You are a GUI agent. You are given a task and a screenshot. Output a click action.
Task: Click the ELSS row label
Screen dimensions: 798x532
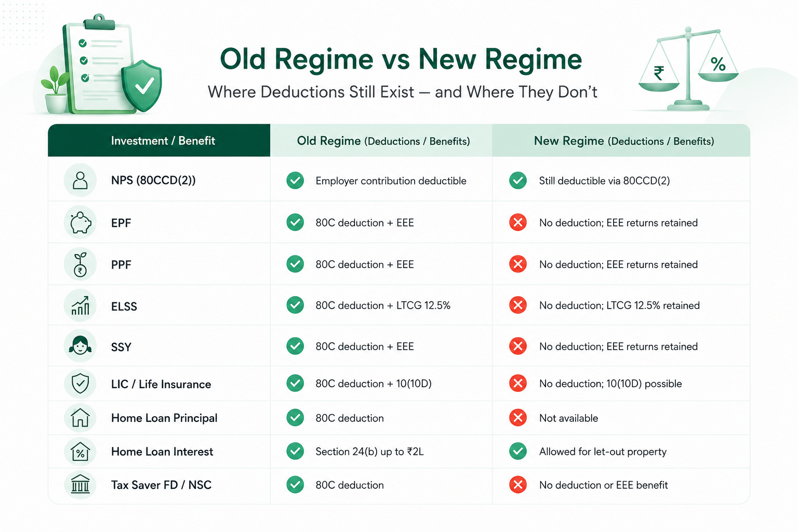(124, 307)
